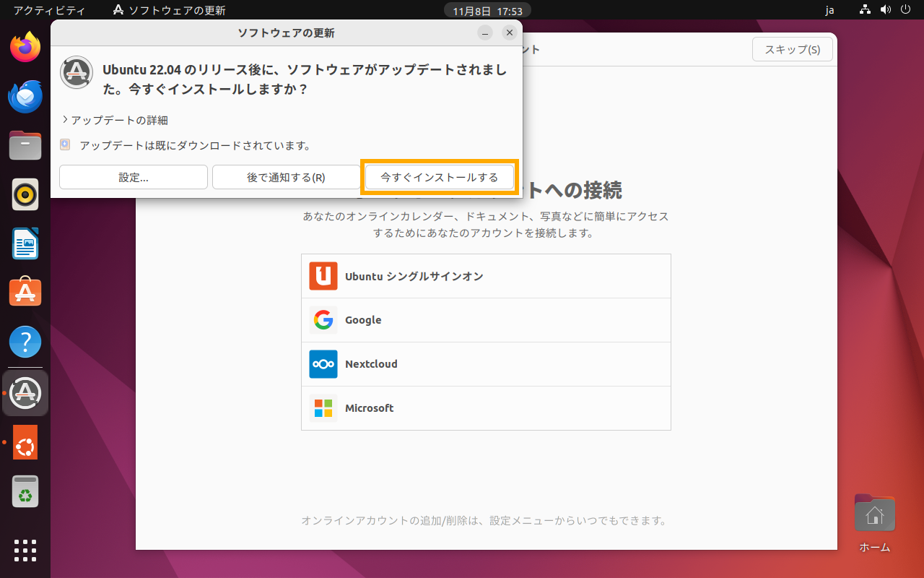Click スキップ(S) in the welcome window
The image size is (924, 578).
pos(793,50)
